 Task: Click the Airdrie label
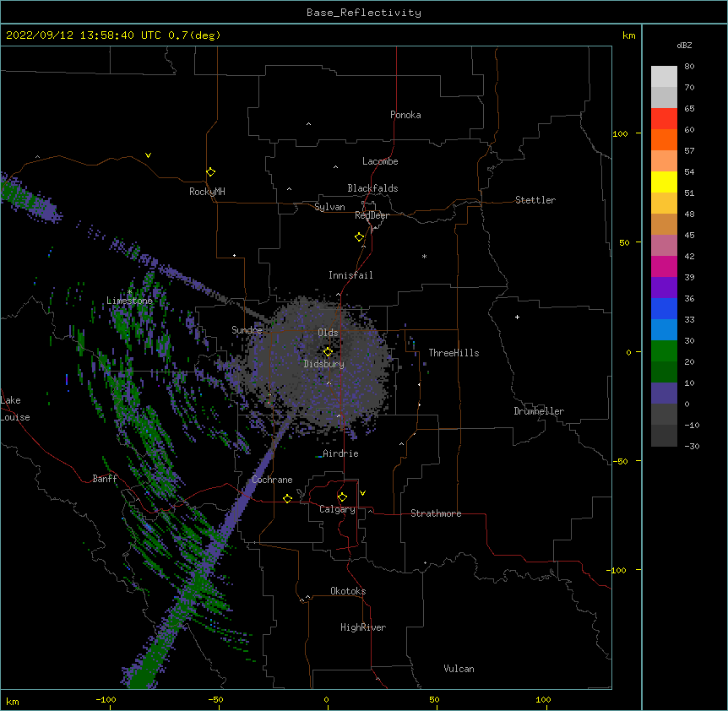point(340,453)
